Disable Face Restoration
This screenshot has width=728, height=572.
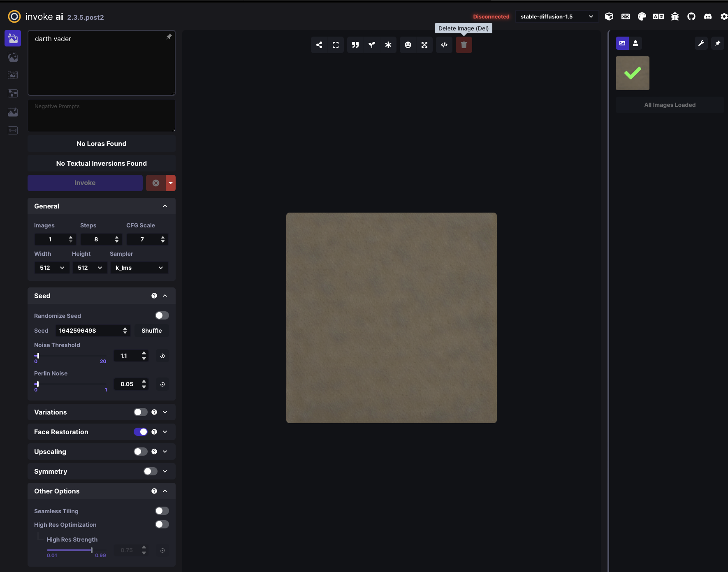[141, 432]
